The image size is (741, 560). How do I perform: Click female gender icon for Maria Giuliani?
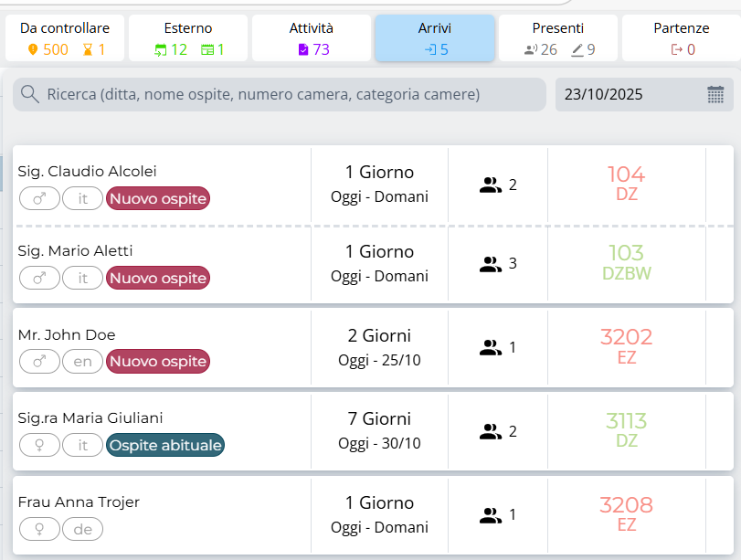click(39, 445)
